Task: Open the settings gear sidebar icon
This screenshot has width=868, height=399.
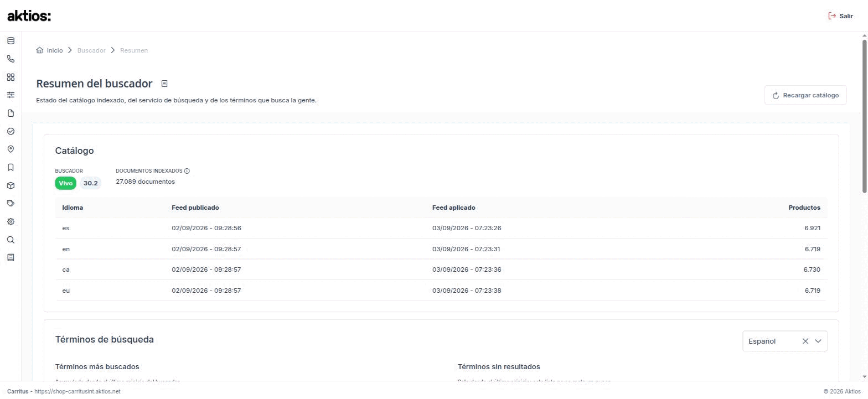Action: coord(11,221)
